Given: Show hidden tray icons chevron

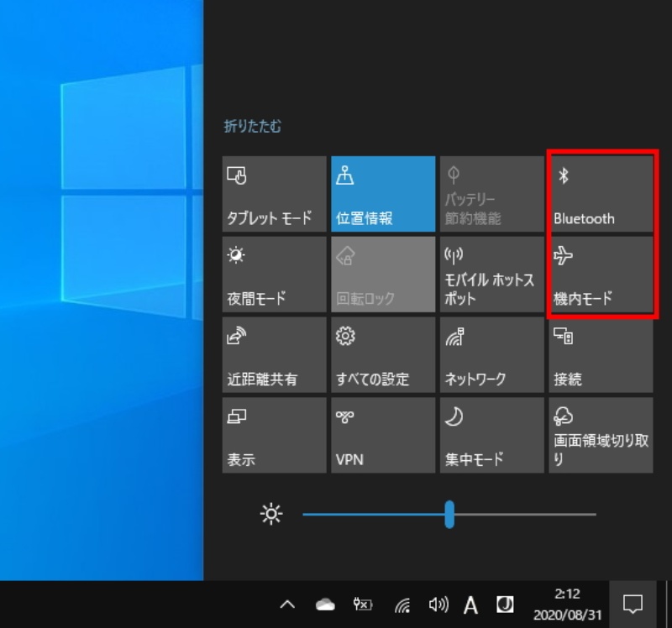Looking at the screenshot, I should (x=287, y=604).
